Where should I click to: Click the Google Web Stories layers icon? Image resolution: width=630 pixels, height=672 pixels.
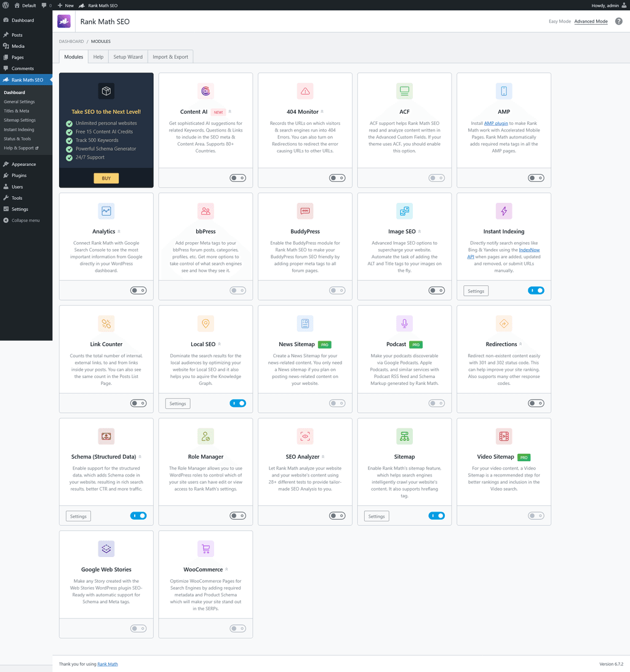pos(106,548)
